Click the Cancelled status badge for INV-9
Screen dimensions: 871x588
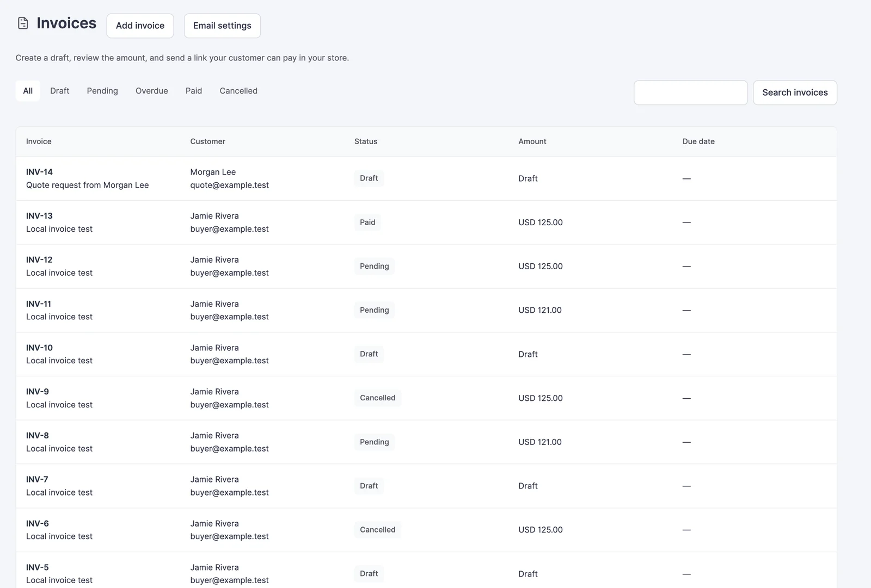coord(378,398)
